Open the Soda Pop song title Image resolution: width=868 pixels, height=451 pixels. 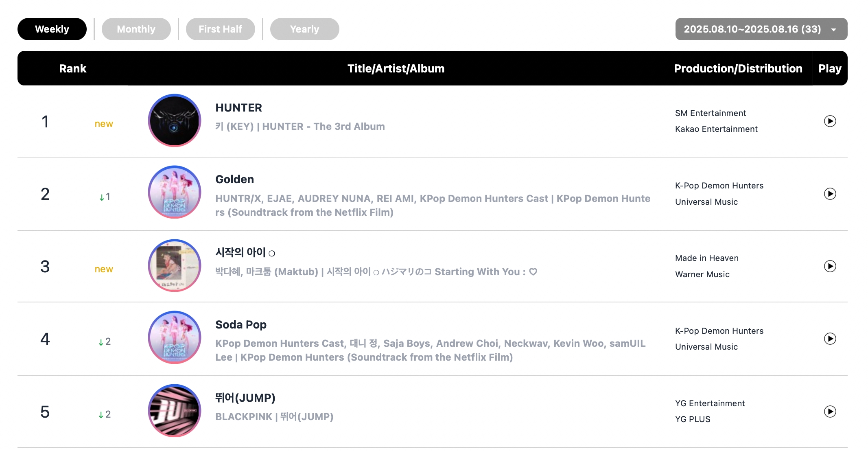click(x=241, y=324)
